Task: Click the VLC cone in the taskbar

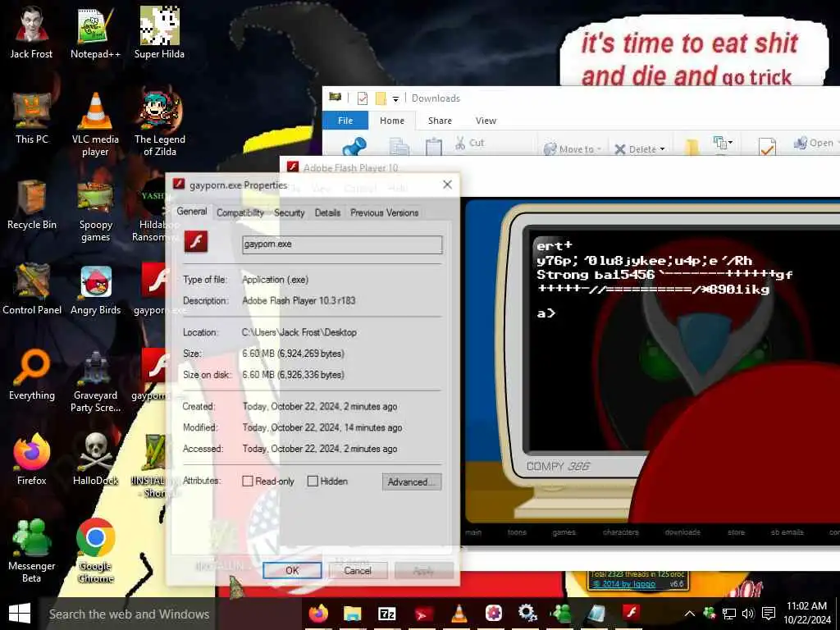Action: tap(459, 613)
